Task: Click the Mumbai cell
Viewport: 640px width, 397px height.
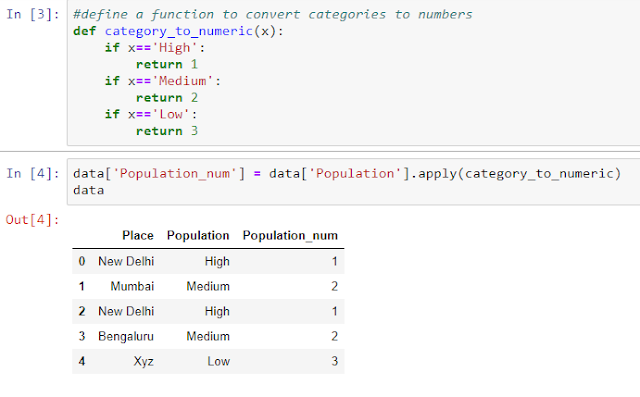Action: coord(132,286)
